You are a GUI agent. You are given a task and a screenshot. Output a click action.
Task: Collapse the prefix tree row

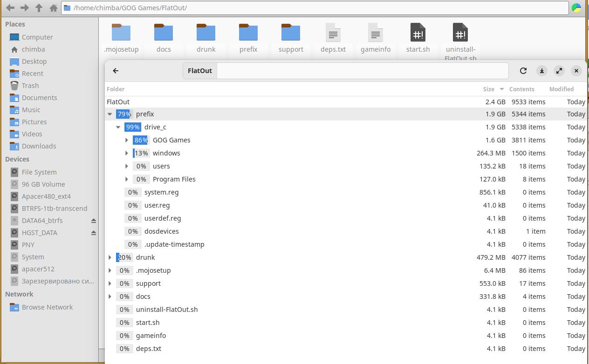click(x=110, y=114)
